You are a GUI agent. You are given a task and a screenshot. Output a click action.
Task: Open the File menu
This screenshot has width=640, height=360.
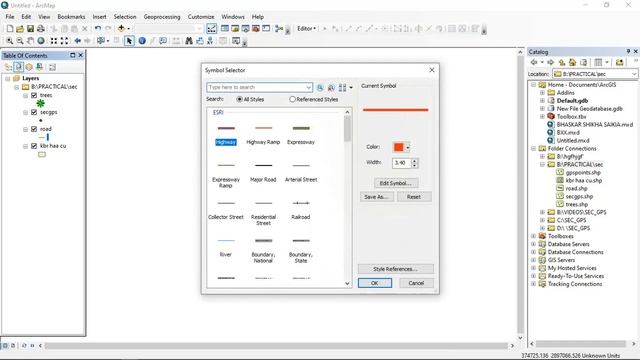pos(10,17)
